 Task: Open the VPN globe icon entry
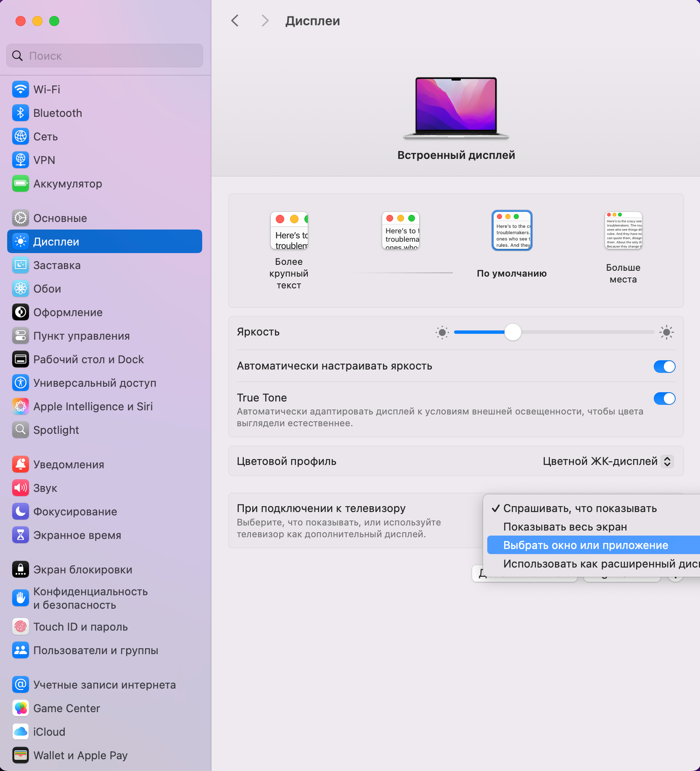(20, 160)
